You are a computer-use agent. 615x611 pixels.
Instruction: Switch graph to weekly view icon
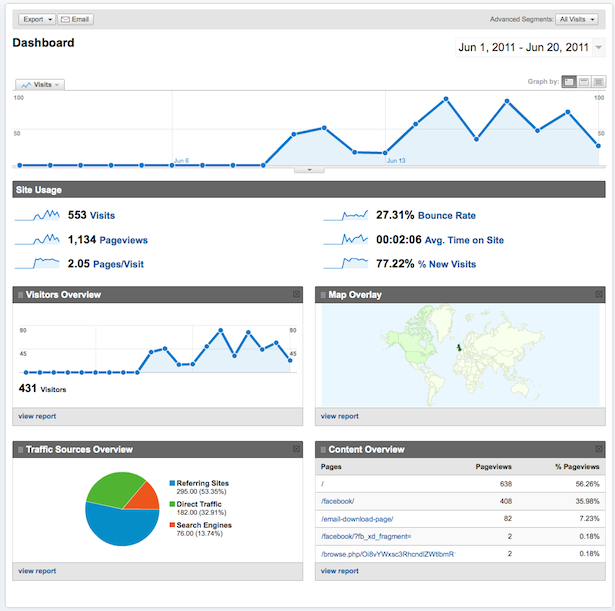point(584,82)
